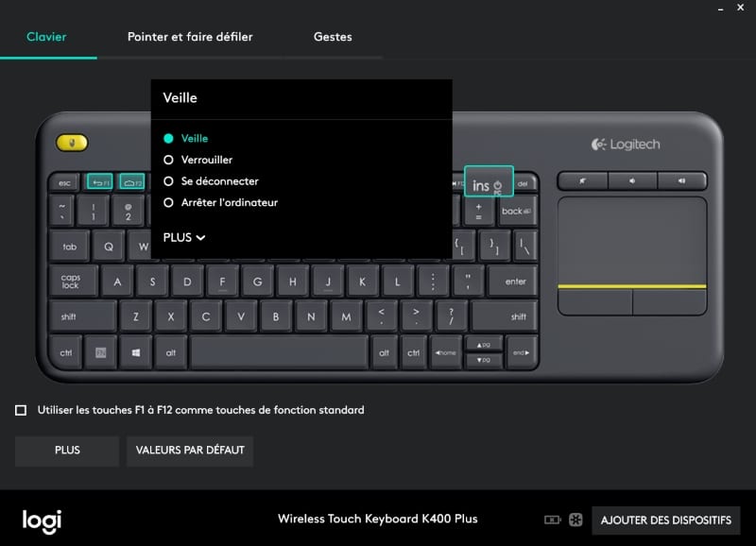
Task: Click the back key on keyboard image
Action: 517,211
